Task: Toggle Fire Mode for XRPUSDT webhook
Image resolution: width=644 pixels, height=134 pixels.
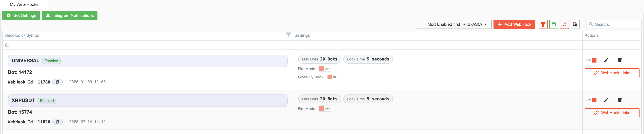Action: (325, 109)
